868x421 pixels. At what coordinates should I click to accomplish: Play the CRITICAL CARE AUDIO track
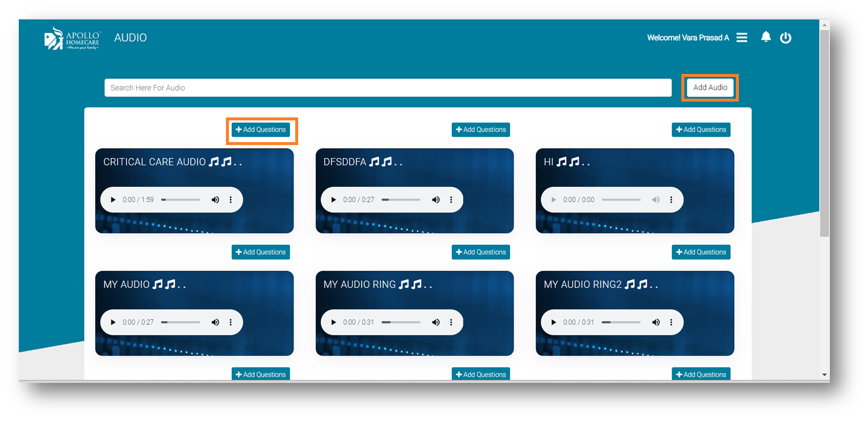[113, 200]
